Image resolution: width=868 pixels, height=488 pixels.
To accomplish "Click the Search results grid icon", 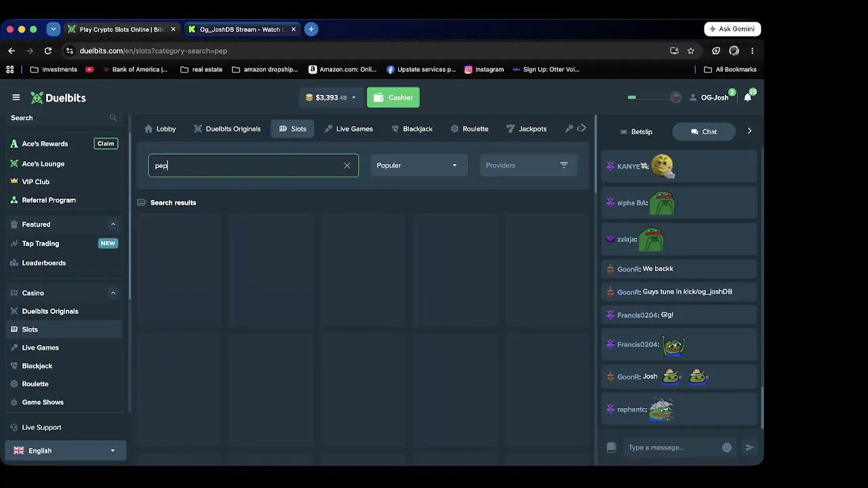I will coord(141,203).
